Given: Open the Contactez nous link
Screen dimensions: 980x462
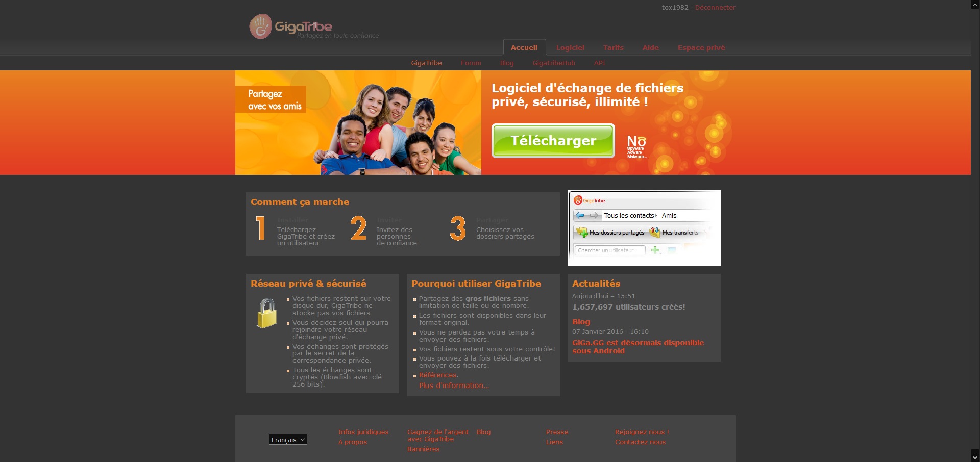Looking at the screenshot, I should pos(640,442).
